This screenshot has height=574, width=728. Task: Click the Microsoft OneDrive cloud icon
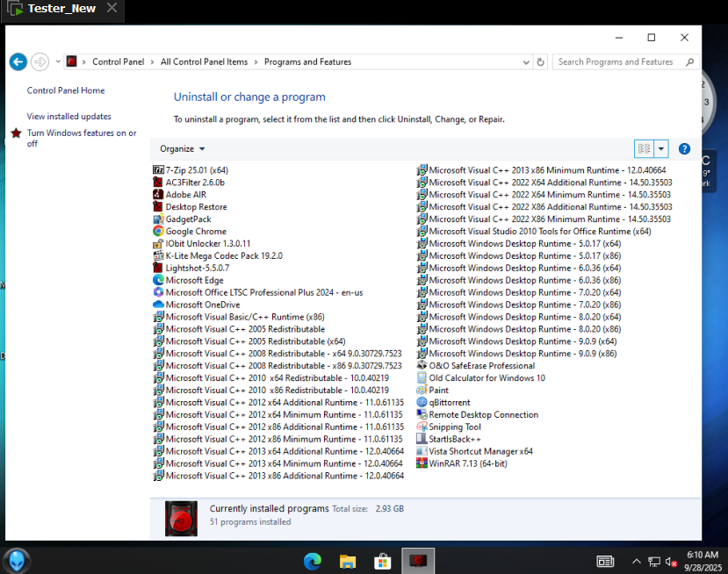click(158, 305)
